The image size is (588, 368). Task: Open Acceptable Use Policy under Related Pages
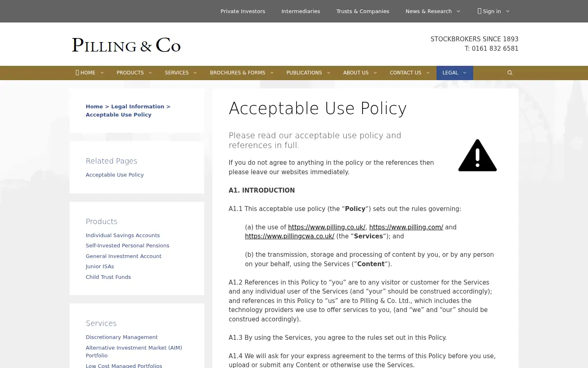click(x=115, y=175)
